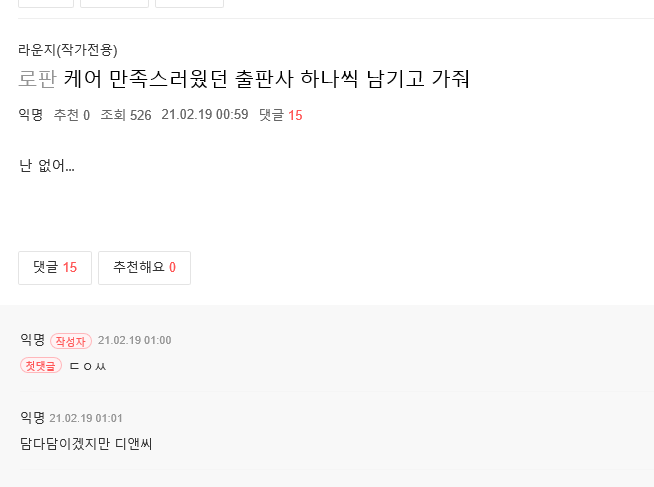Click the comment timestamp 21.02.19 01:00
This screenshot has width=654, height=487.
pyautogui.click(x=134, y=341)
